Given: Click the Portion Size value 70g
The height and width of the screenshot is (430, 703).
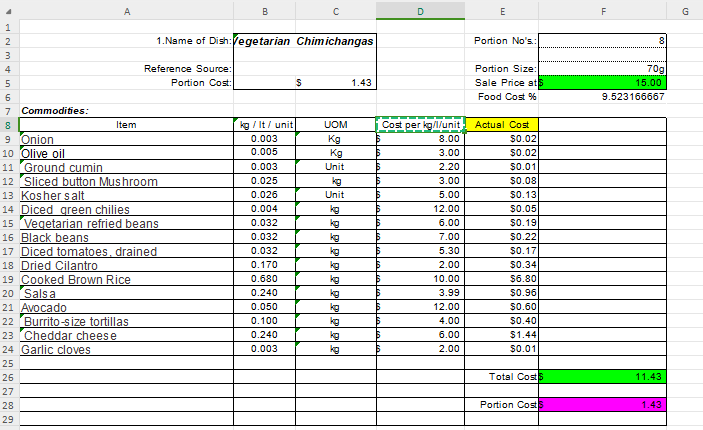Looking at the screenshot, I should coord(603,69).
